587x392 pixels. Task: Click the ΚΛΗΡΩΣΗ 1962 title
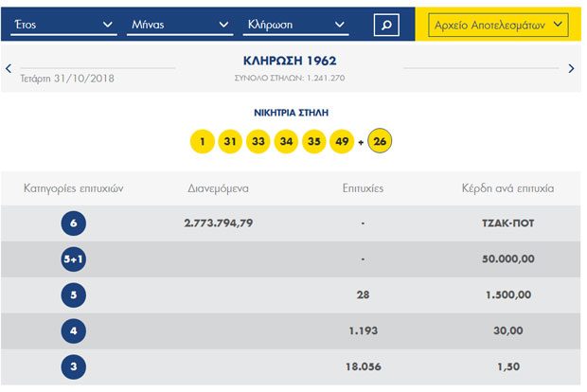click(290, 61)
